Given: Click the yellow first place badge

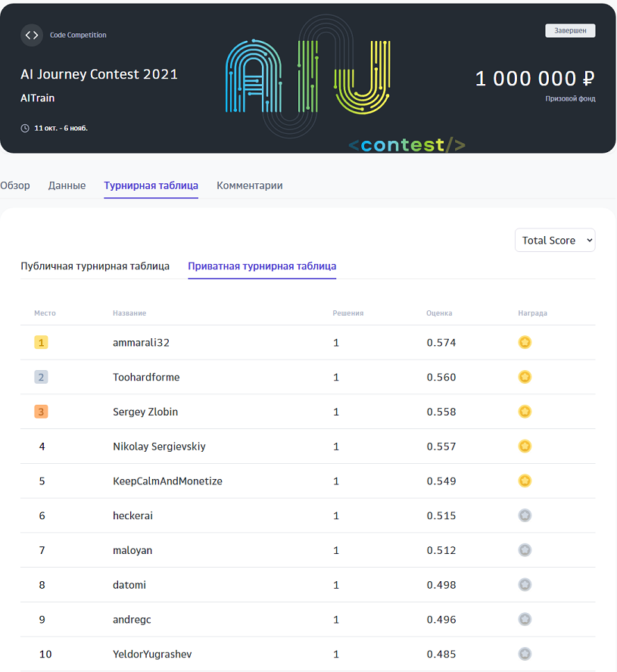Looking at the screenshot, I should (41, 342).
